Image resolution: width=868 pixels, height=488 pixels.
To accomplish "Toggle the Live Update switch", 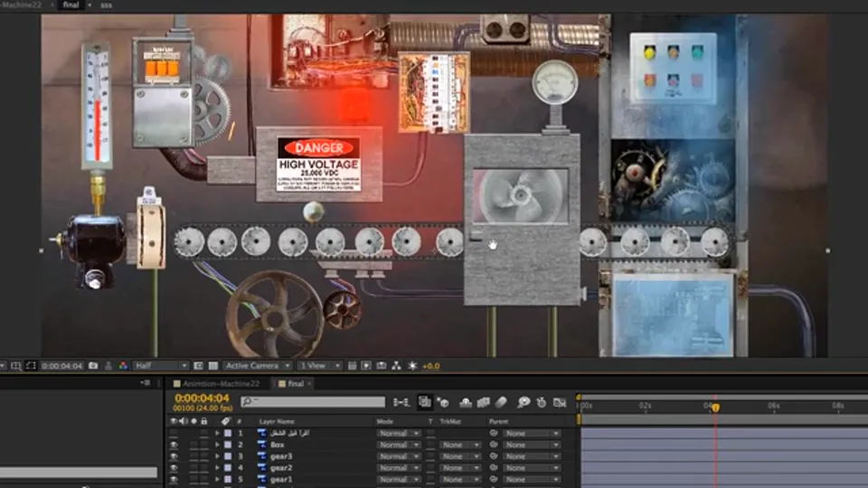I will tap(425, 402).
